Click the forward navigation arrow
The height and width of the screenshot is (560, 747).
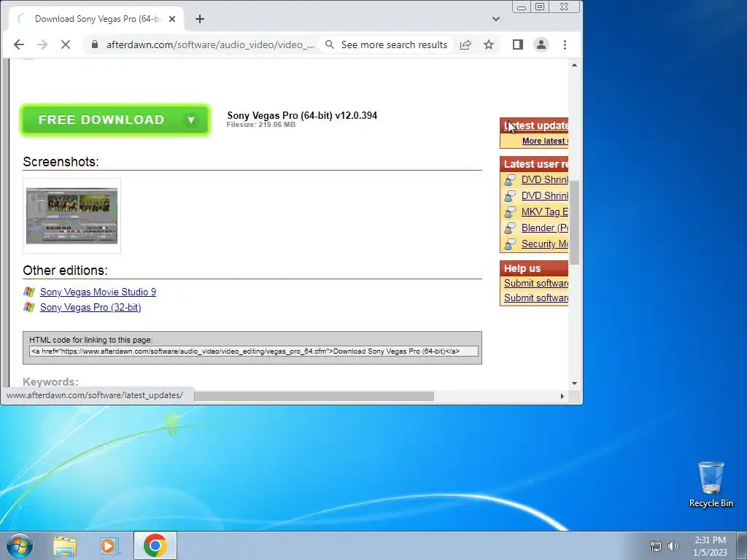[x=42, y=44]
